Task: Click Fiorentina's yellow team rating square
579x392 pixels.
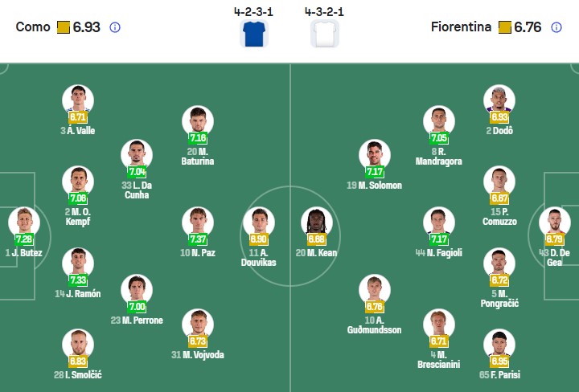Action: (505, 27)
